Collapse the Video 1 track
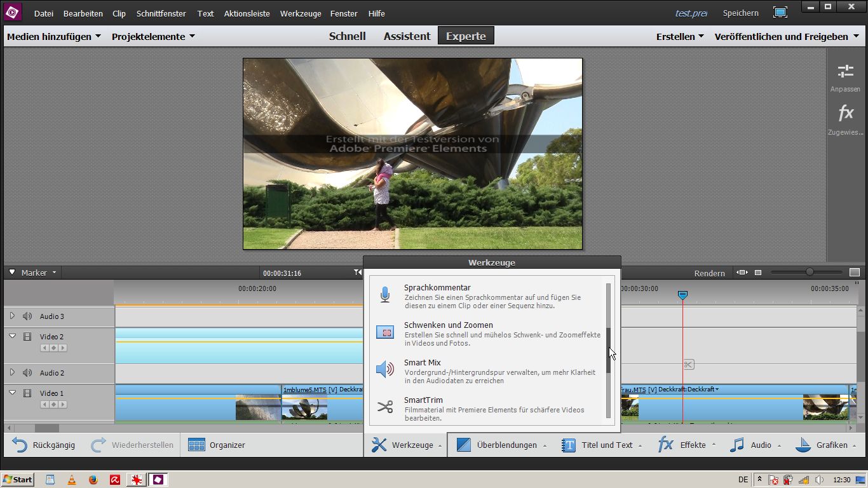 click(x=12, y=393)
